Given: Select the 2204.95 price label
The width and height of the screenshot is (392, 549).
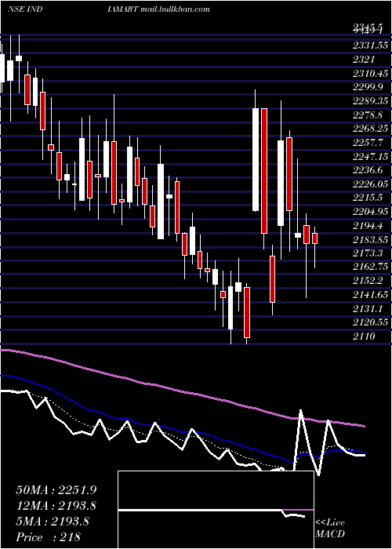Looking at the screenshot, I should 370,212.
